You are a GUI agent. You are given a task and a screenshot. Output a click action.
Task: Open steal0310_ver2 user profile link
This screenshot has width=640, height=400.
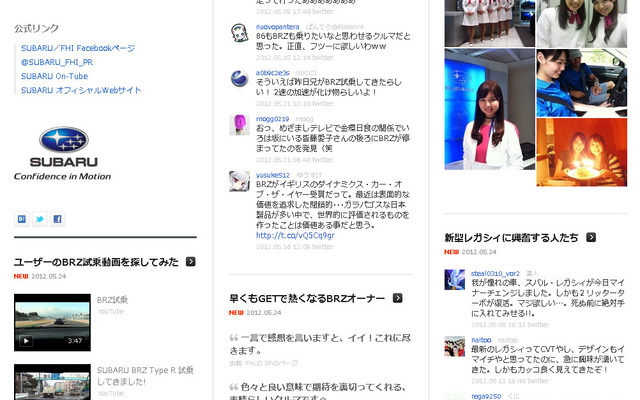point(495,273)
